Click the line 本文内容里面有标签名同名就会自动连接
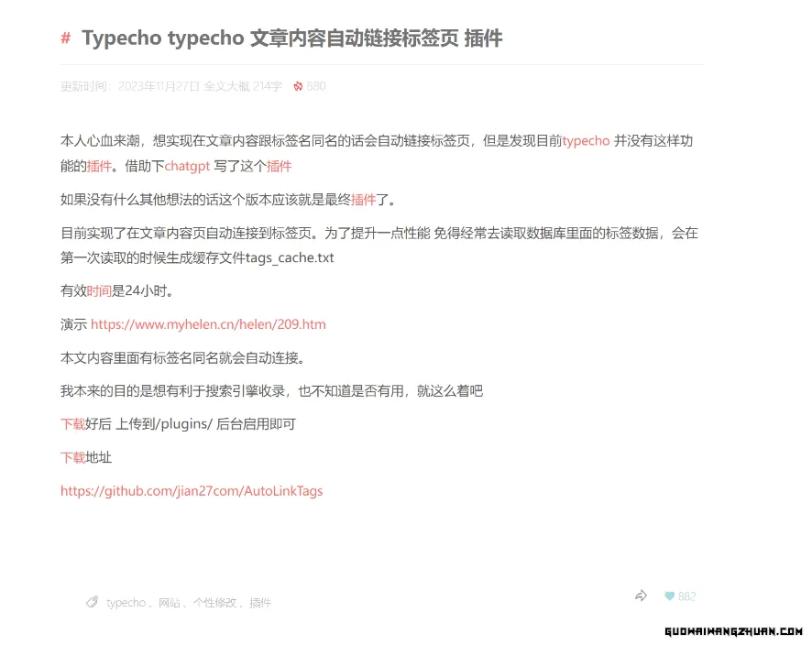The width and height of the screenshot is (812, 645). (182, 357)
